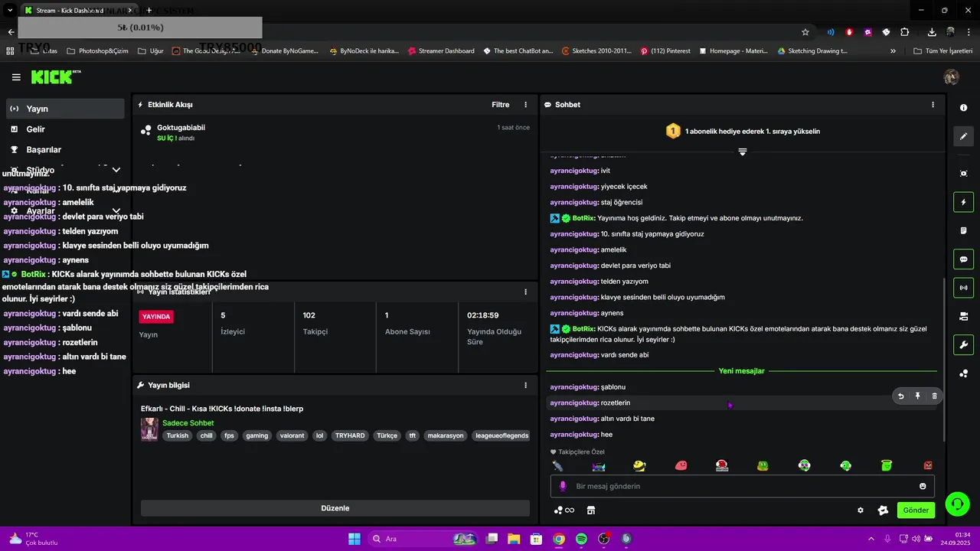
Task: Pin the rozetlerin chat message
Action: coord(917,396)
